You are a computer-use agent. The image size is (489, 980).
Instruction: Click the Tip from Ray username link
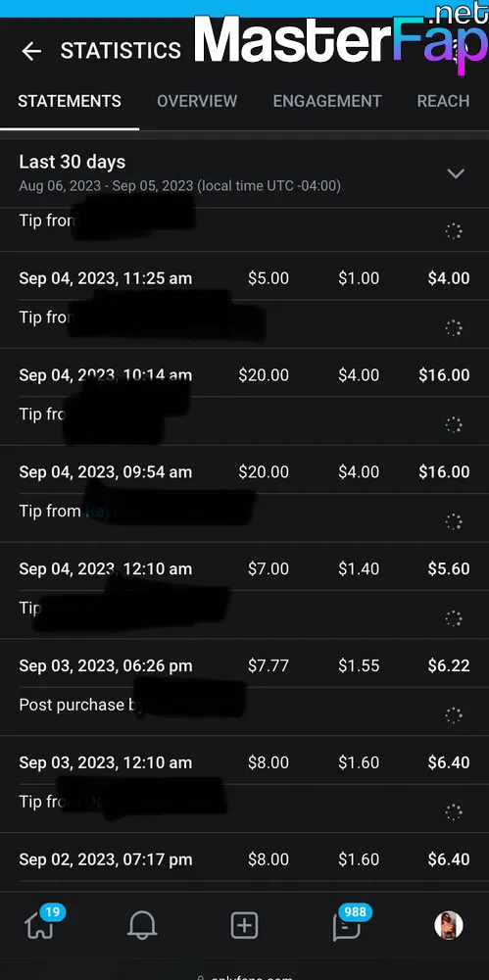pos(99,512)
